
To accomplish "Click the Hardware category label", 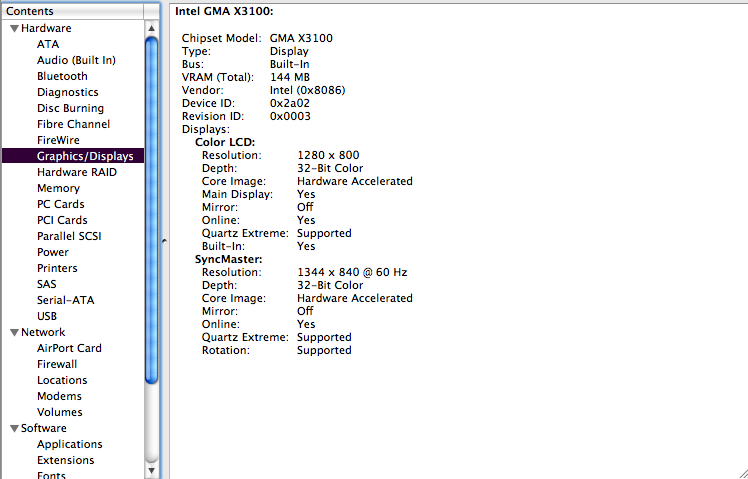I will pos(46,28).
